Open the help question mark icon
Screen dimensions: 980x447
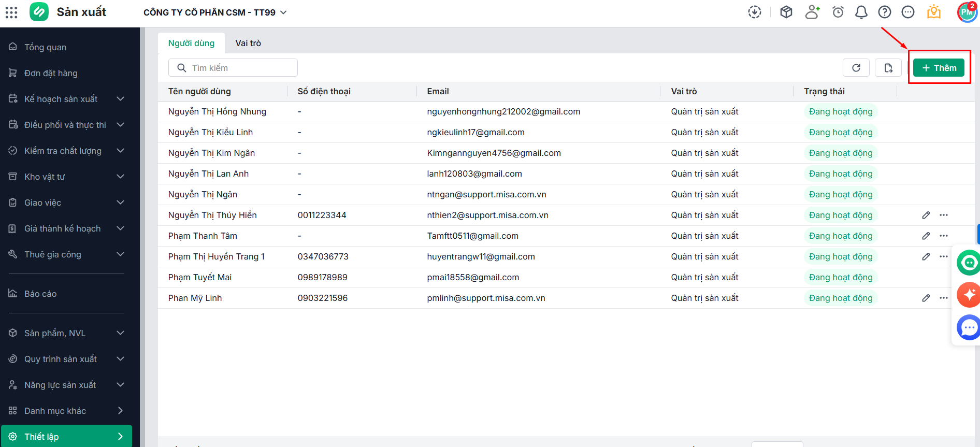point(884,12)
